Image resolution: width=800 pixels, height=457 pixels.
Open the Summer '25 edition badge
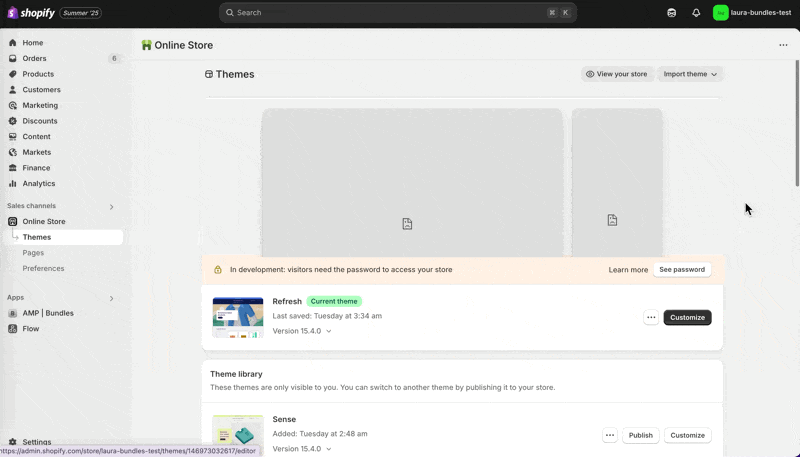(x=81, y=13)
